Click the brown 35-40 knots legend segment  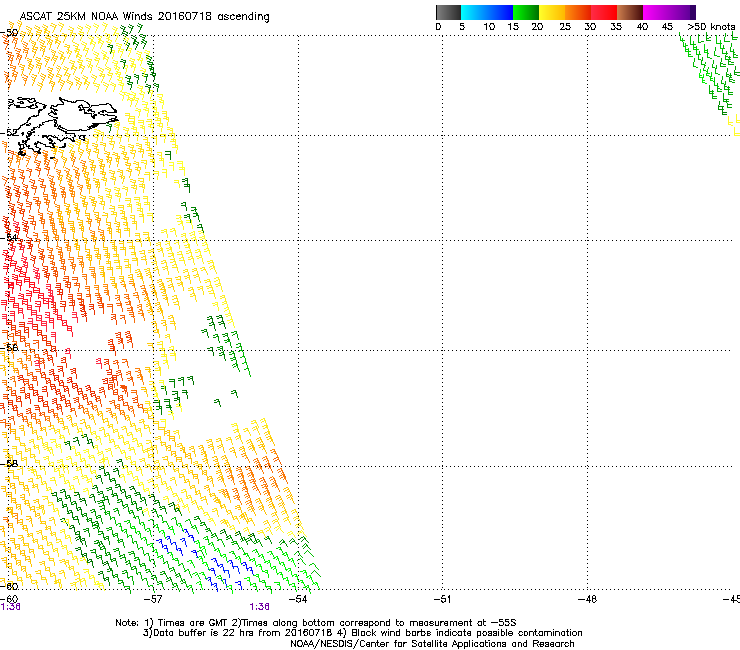(x=630, y=12)
